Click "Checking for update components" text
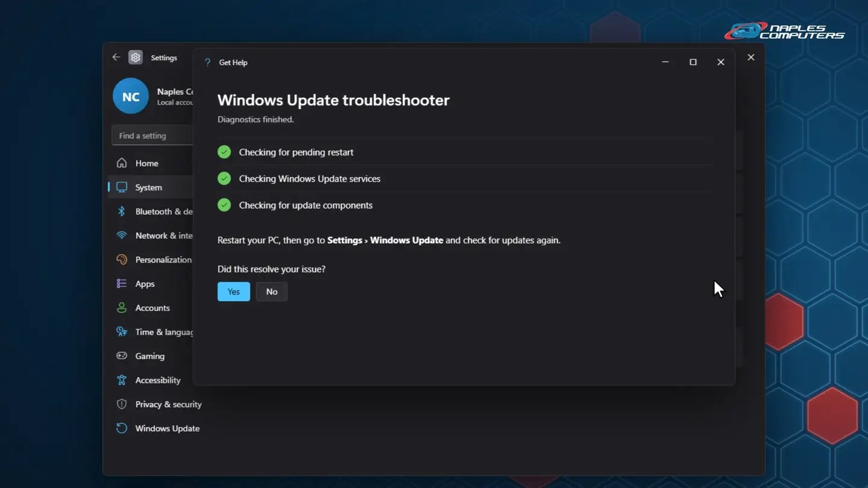Image resolution: width=868 pixels, height=488 pixels. (x=306, y=205)
